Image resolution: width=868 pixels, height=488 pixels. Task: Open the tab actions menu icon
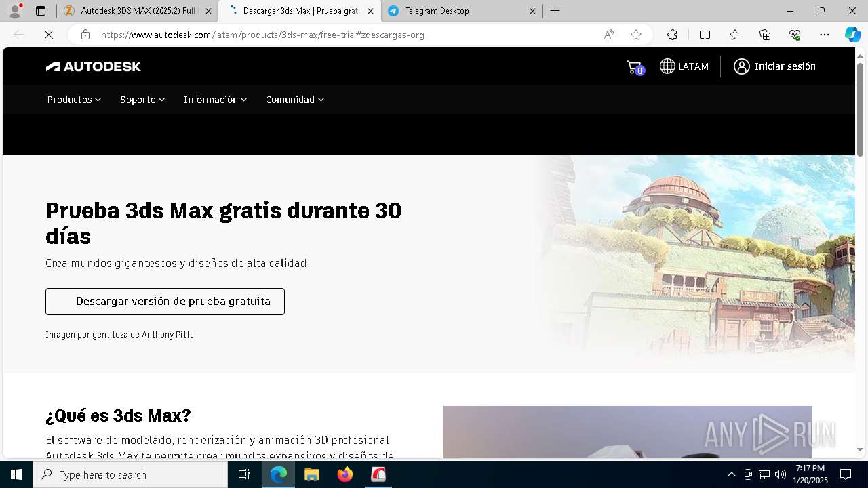[41, 11]
